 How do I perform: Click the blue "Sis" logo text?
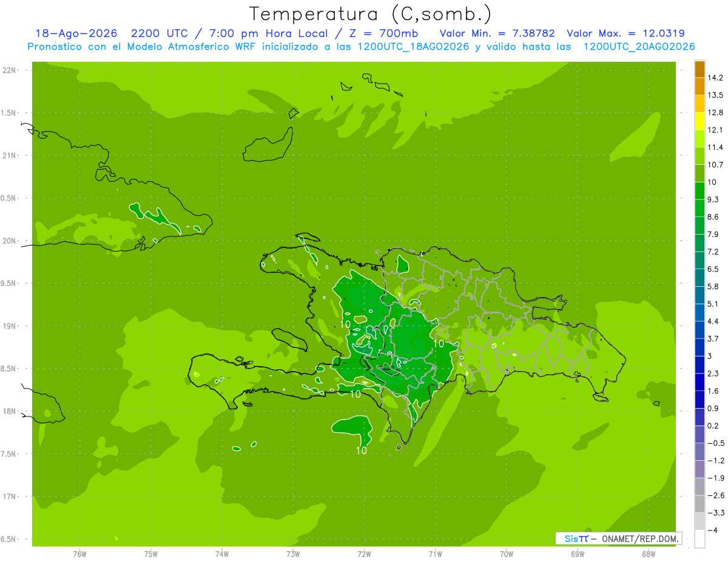click(570, 538)
